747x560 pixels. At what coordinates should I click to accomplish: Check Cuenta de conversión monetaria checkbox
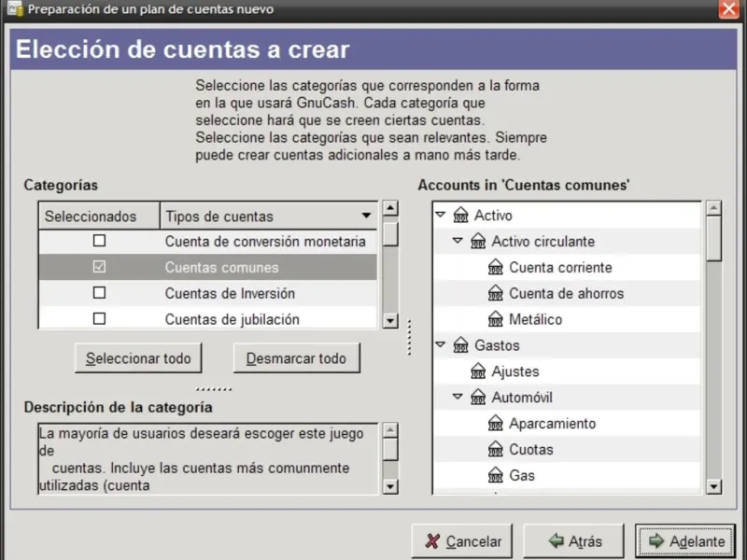[x=99, y=241]
